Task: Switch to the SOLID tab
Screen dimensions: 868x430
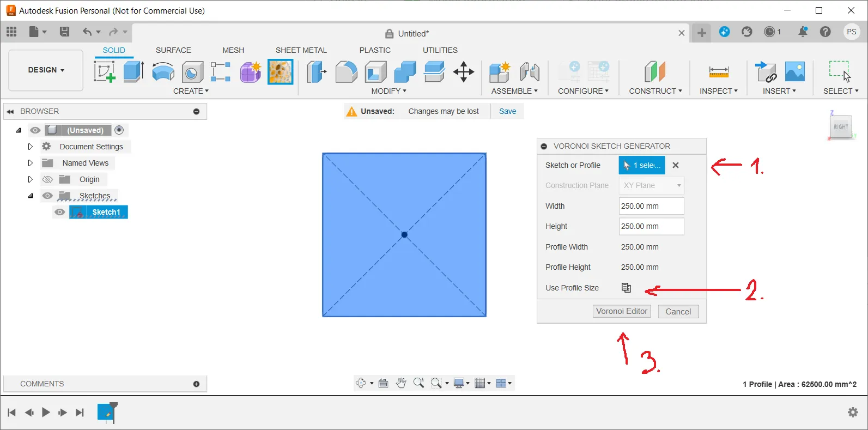Action: click(114, 50)
